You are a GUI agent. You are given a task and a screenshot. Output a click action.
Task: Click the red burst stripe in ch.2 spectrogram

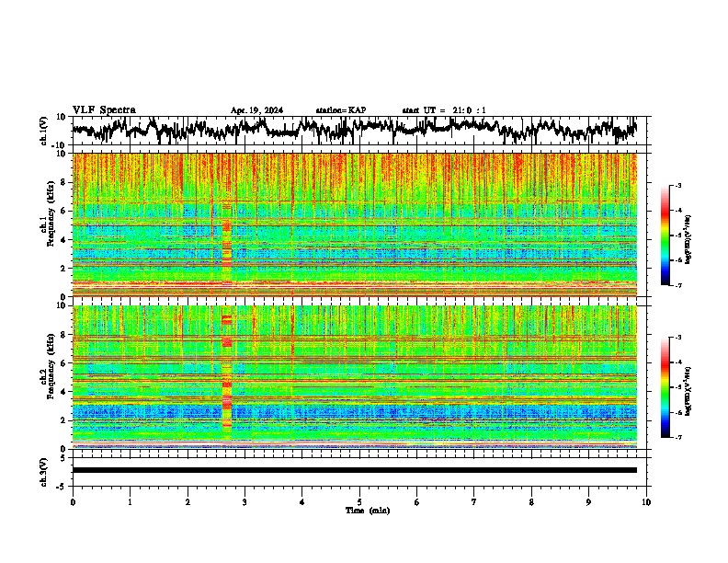click(x=226, y=377)
